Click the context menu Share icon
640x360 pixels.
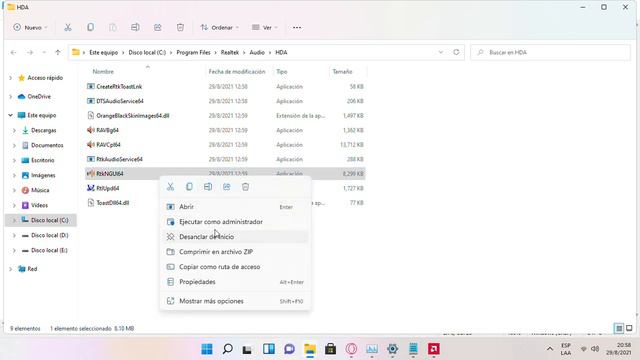click(227, 187)
